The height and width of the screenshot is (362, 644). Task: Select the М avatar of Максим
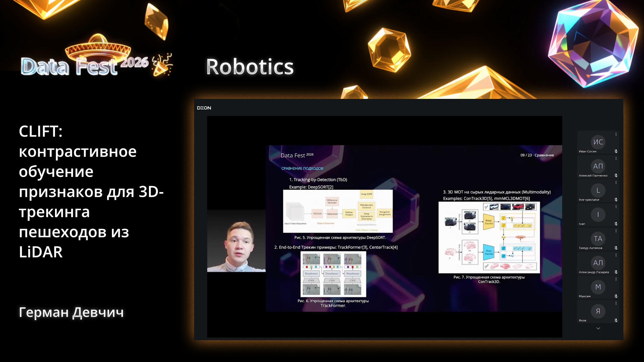(x=598, y=287)
